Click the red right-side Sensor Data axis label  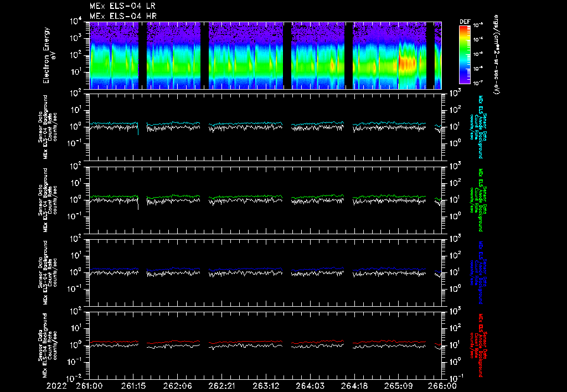coord(478,345)
